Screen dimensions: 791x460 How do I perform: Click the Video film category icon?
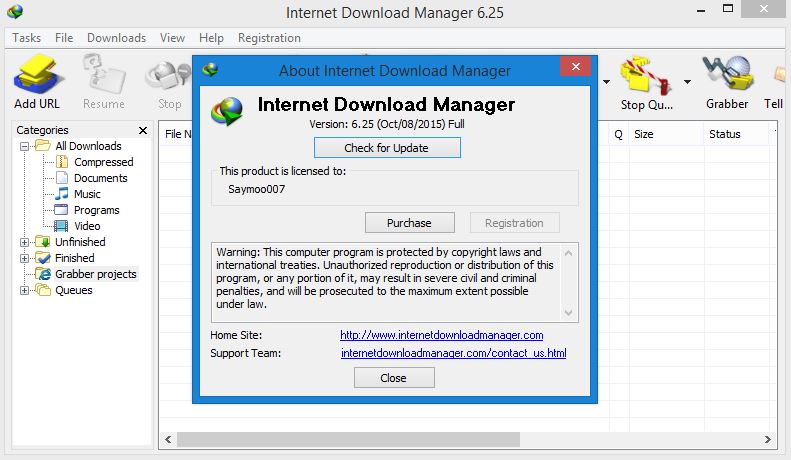61,226
